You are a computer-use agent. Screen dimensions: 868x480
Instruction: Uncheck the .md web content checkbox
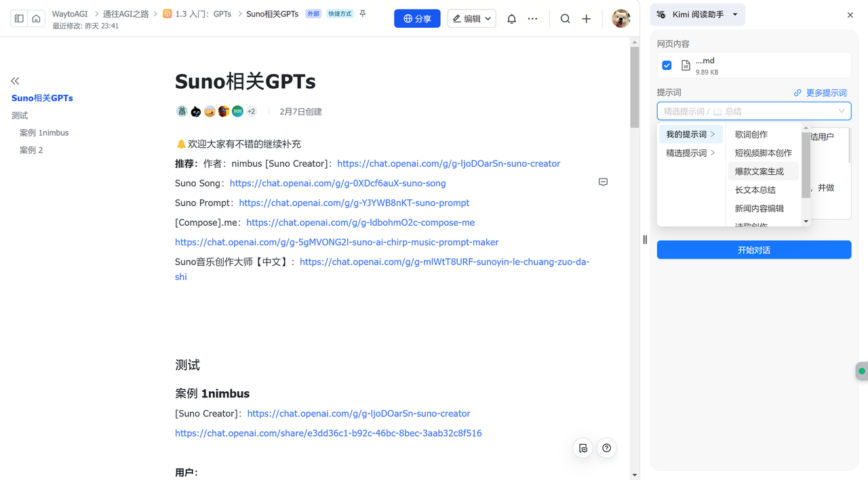coord(667,66)
